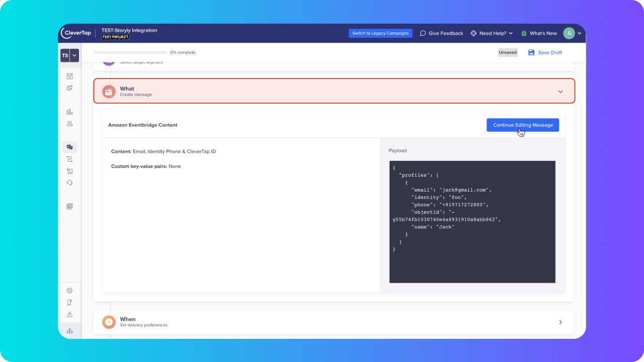Click Switch to Legacy Campaigns button

[x=380, y=33]
